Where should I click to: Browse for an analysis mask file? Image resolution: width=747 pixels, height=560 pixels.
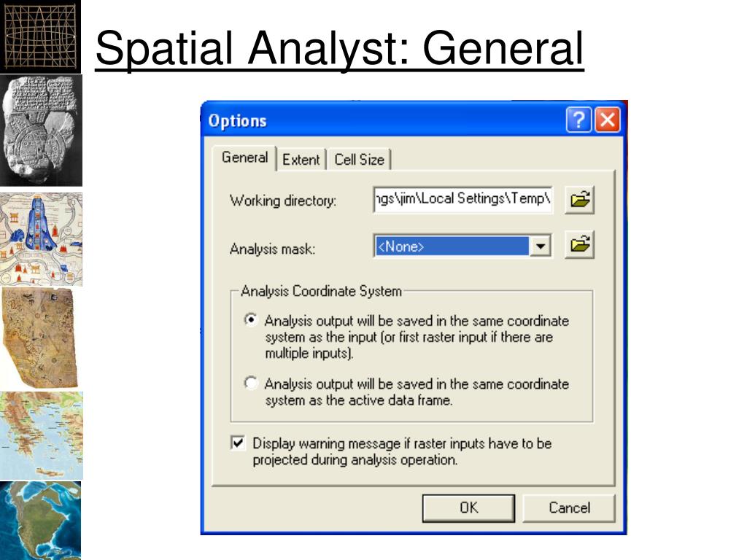(x=579, y=245)
